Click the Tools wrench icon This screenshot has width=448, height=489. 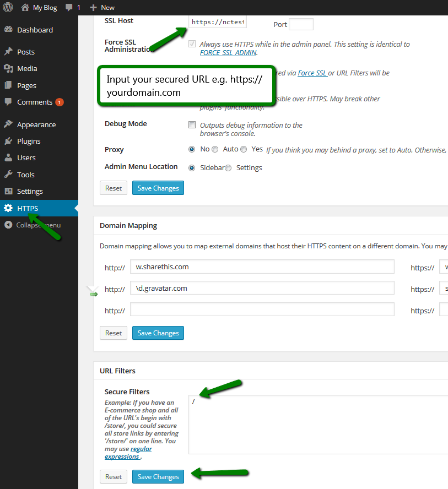(x=8, y=175)
